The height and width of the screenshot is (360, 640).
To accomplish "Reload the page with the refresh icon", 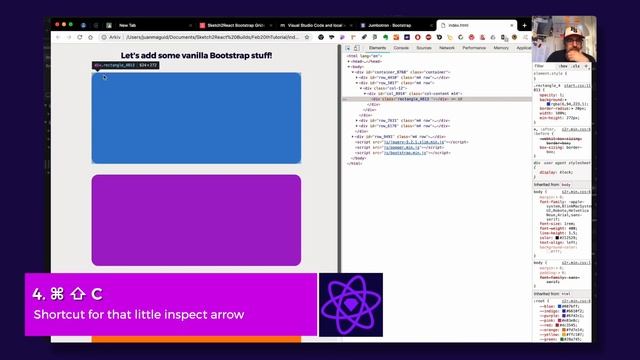I will point(80,37).
